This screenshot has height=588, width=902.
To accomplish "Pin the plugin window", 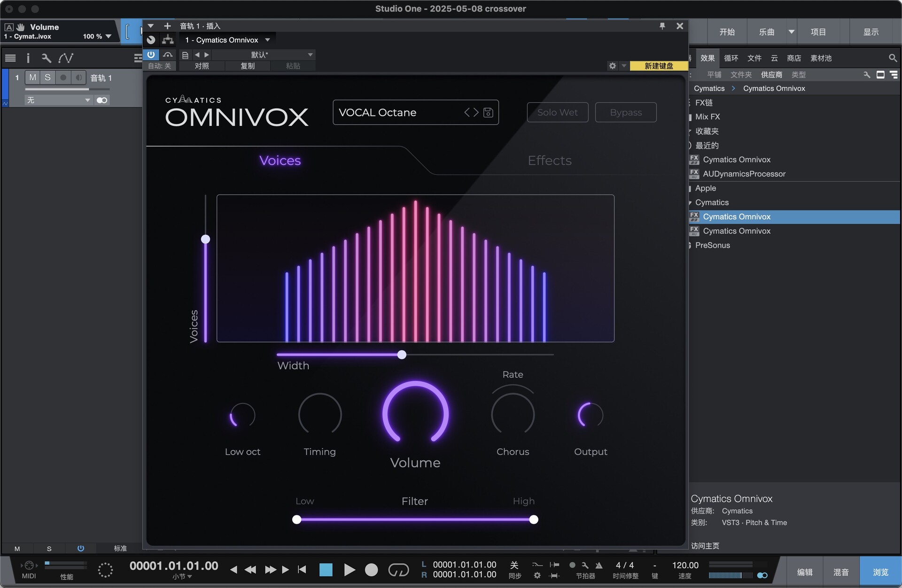I will coord(662,26).
